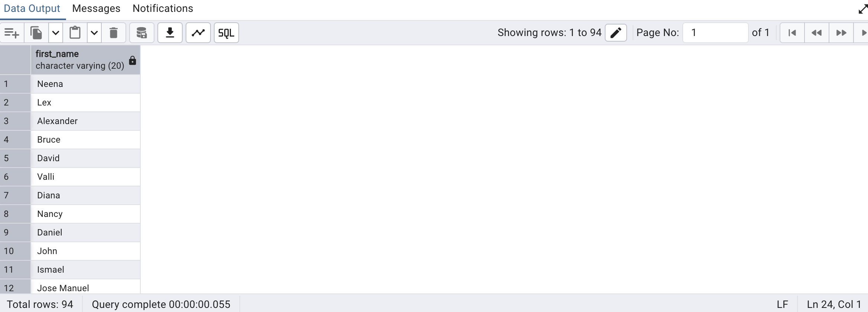Go to the previous page
Image resolution: width=868 pixels, height=312 pixels.
pyautogui.click(x=816, y=33)
